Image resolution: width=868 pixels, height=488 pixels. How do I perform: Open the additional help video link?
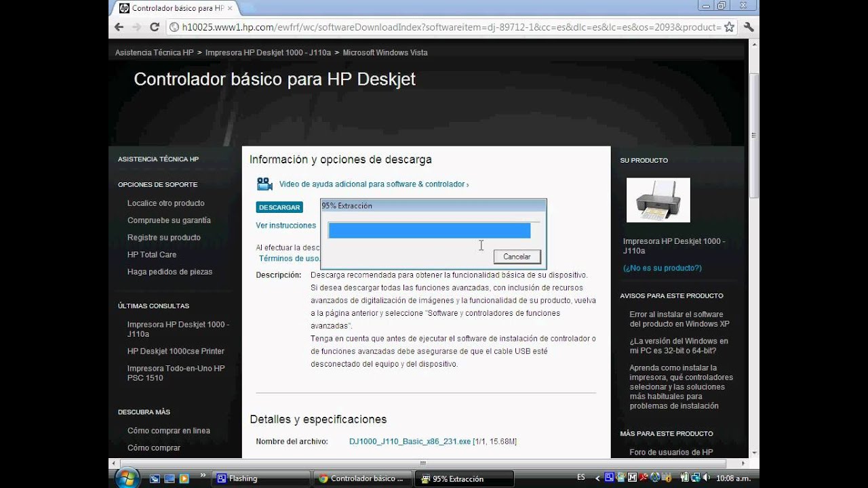(x=374, y=184)
